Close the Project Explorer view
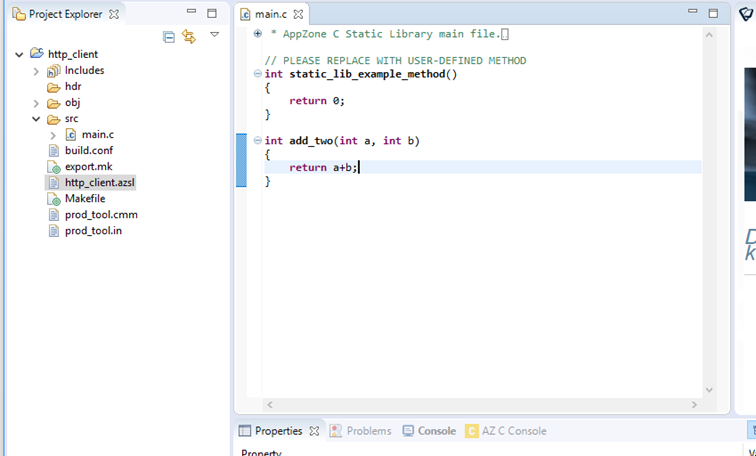Viewport: 756px width, 456px height. [x=114, y=14]
